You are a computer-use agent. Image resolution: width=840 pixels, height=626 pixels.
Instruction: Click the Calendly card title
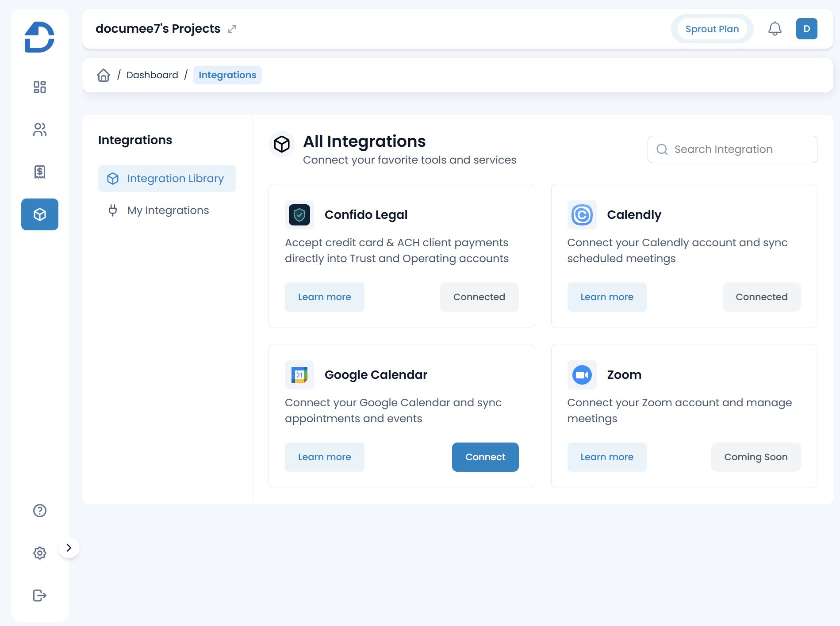click(x=634, y=215)
